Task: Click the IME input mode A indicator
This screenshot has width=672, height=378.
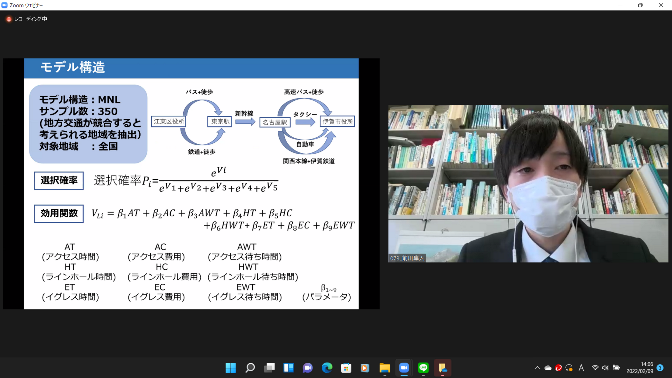Action: (x=581, y=368)
